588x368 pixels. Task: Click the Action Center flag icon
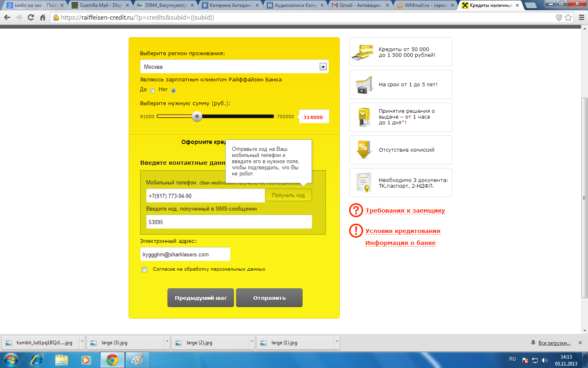tap(525, 360)
